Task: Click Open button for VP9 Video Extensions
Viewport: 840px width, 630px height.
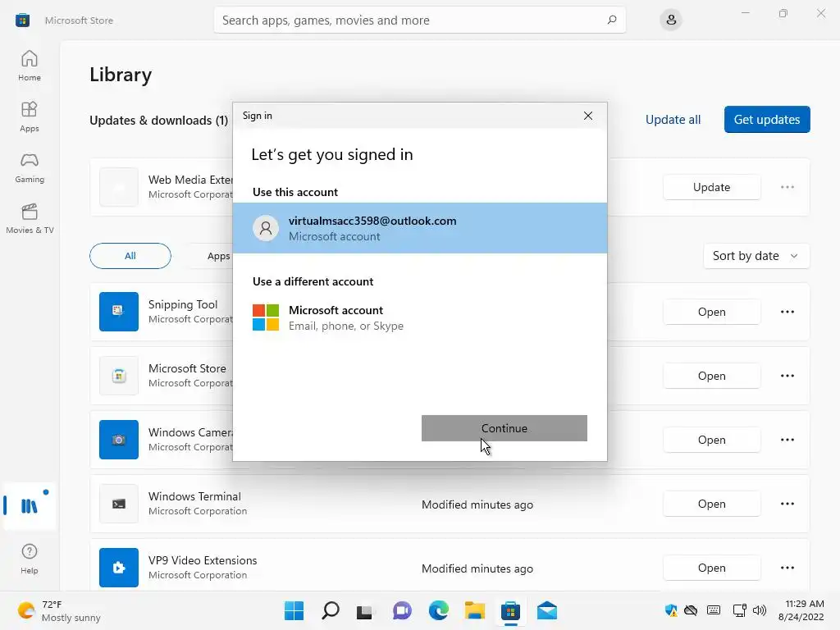Action: (711, 568)
